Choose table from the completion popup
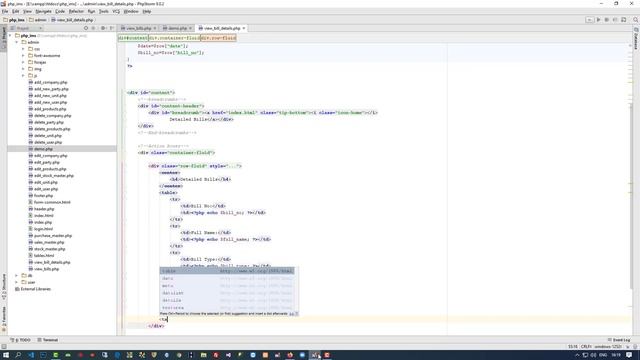The width and height of the screenshot is (640, 360). (x=227, y=271)
